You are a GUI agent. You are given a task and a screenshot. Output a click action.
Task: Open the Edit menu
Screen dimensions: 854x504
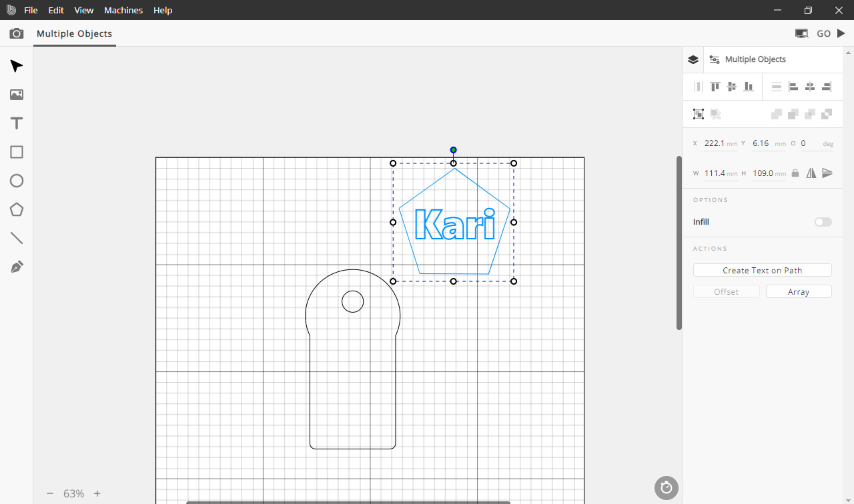[56, 10]
